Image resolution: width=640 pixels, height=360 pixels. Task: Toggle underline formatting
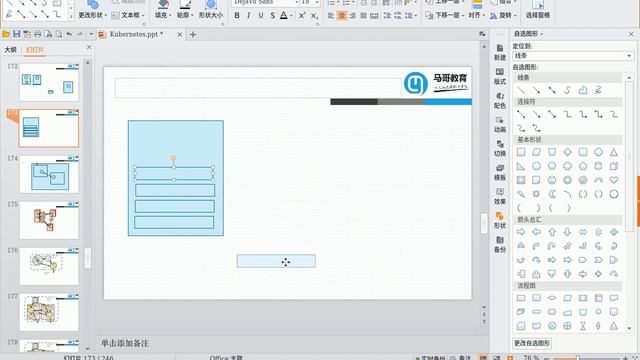click(x=260, y=16)
